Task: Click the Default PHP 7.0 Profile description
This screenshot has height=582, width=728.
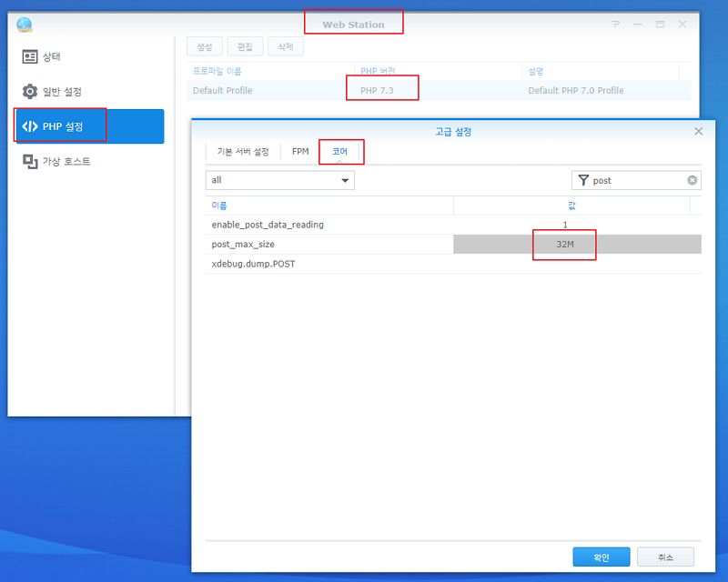Action: point(576,91)
